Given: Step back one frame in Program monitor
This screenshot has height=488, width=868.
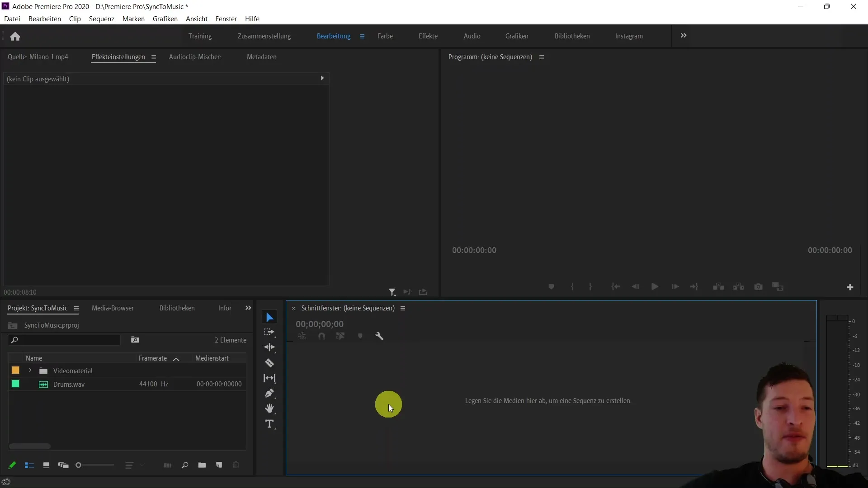Looking at the screenshot, I should [635, 286].
